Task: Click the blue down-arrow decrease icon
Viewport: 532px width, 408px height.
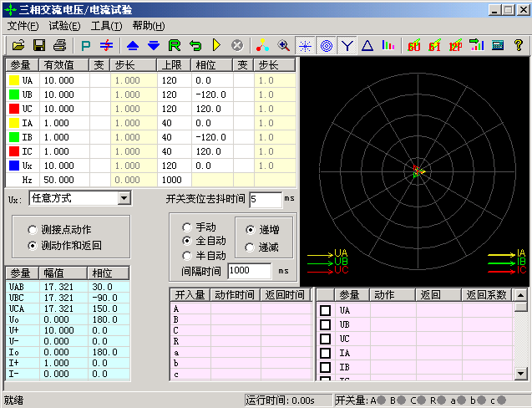Action: click(154, 45)
